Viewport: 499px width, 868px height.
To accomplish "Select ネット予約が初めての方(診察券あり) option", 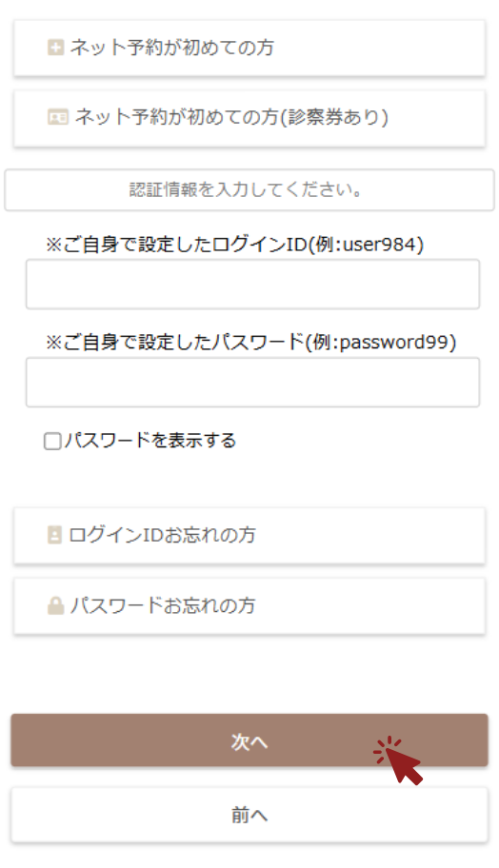I will click(x=249, y=118).
